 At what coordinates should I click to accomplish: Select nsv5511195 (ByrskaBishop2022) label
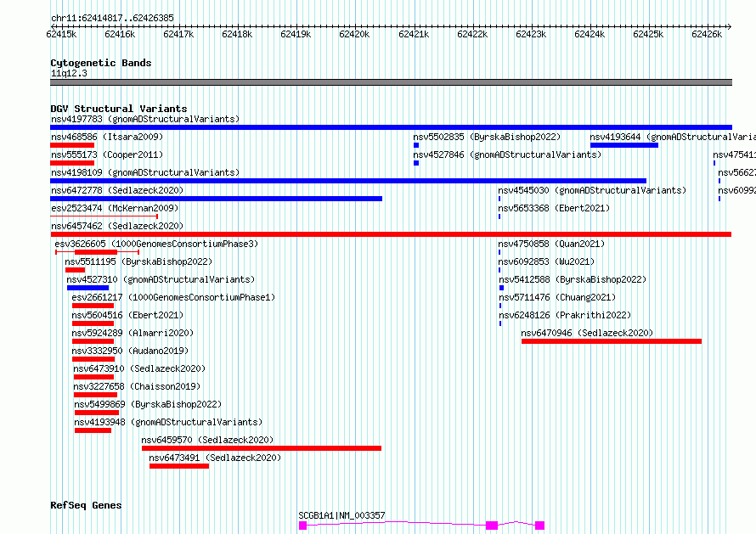tap(138, 261)
